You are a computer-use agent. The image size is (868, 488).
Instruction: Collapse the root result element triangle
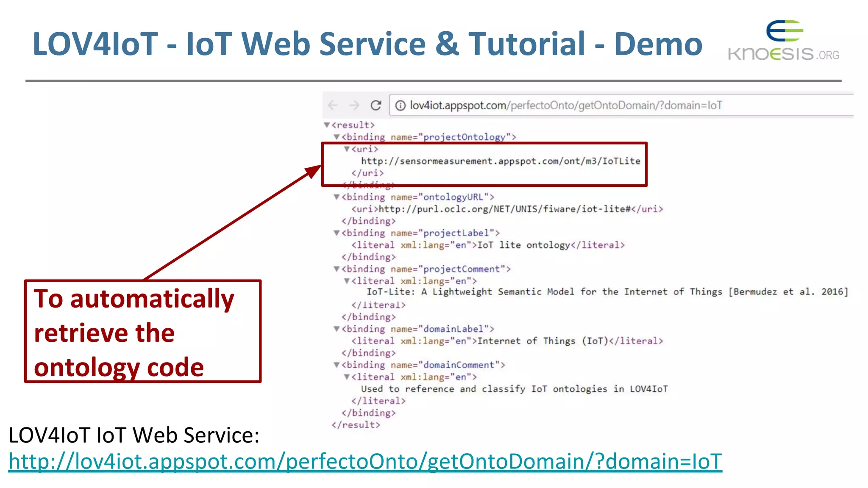pos(327,125)
